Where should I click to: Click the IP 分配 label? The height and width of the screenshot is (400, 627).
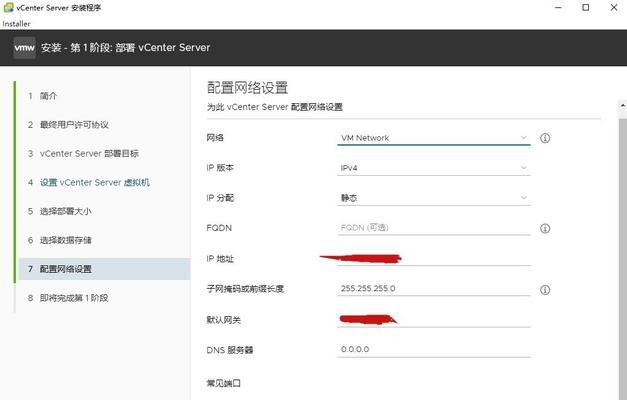(220, 198)
